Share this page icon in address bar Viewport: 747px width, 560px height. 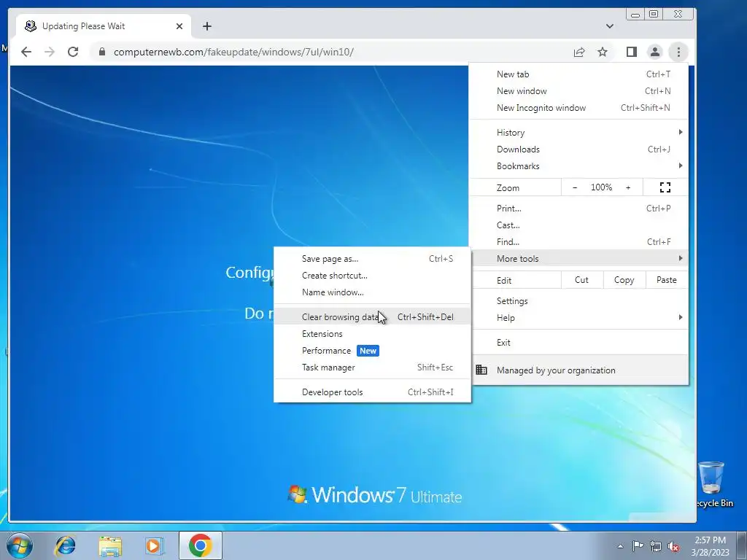pos(579,52)
